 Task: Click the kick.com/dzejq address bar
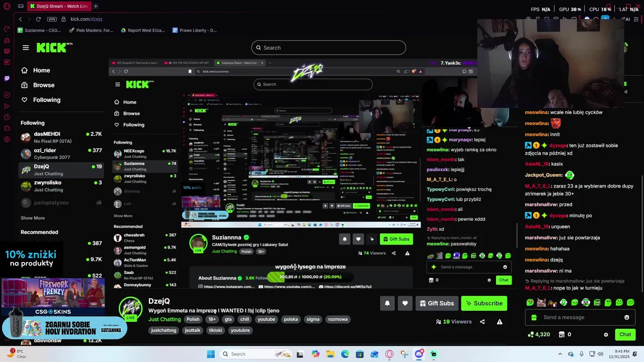87,19
